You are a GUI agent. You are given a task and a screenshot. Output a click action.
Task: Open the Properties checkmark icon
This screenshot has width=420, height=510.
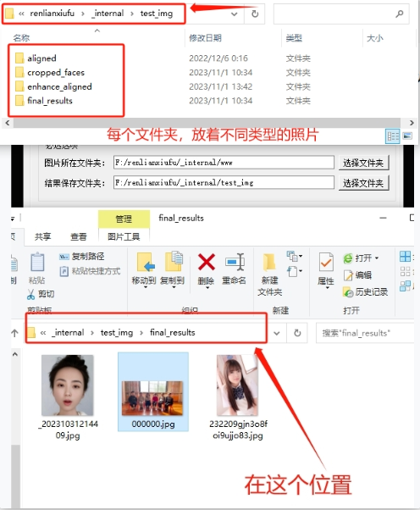point(326,262)
